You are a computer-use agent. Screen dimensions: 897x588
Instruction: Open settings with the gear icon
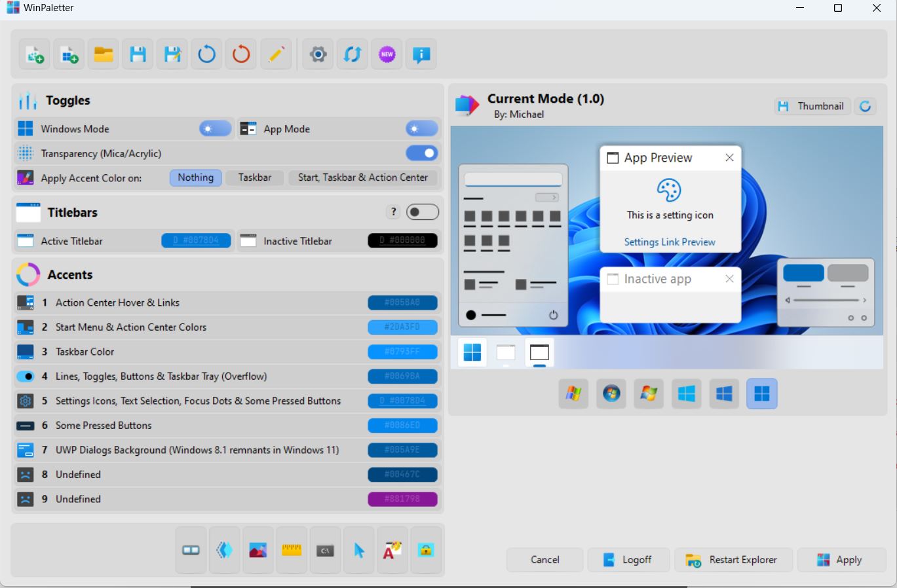[318, 55]
